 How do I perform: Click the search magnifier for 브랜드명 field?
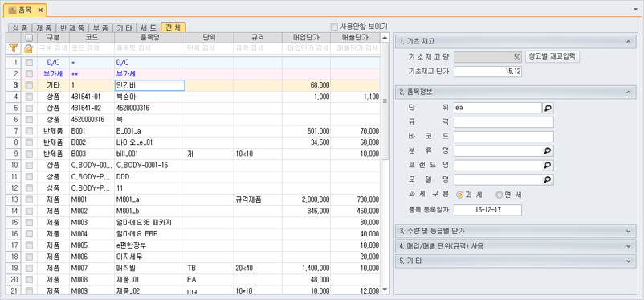548,166
